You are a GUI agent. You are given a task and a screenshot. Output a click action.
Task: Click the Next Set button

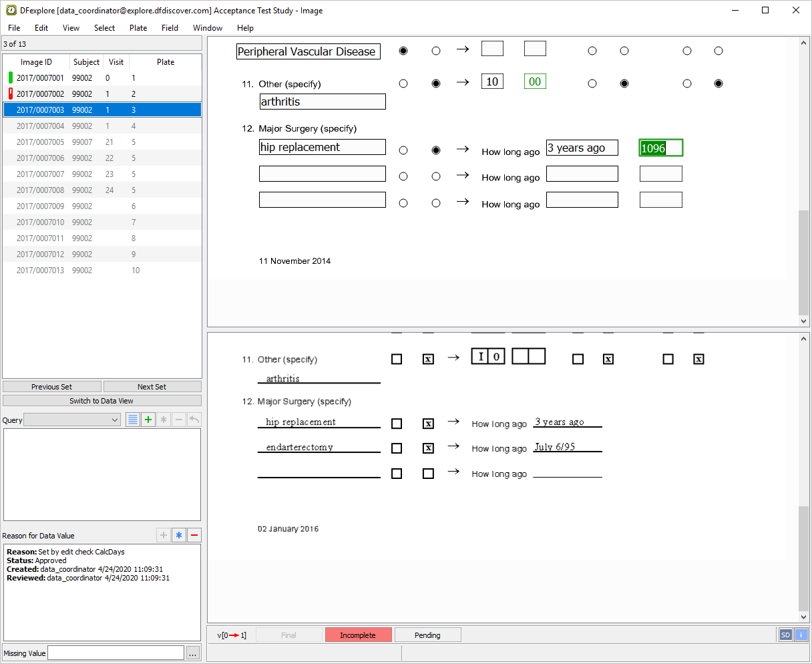click(152, 387)
